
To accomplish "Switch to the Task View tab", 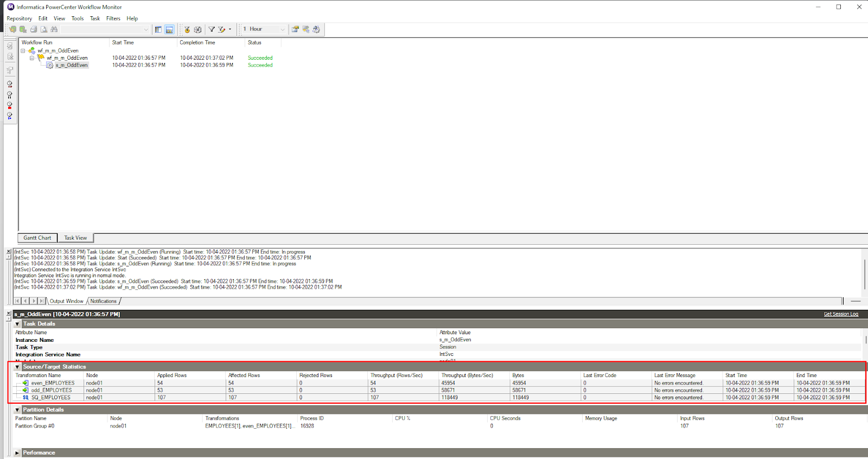I will tap(75, 238).
